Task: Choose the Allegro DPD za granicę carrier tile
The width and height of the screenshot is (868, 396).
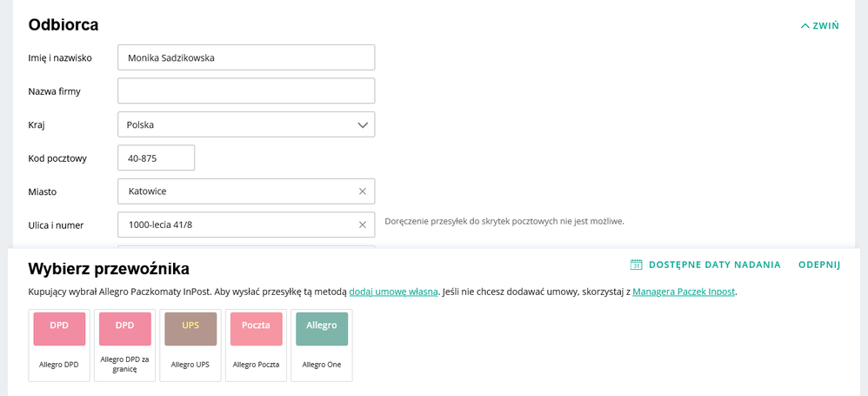Action: coord(125,345)
